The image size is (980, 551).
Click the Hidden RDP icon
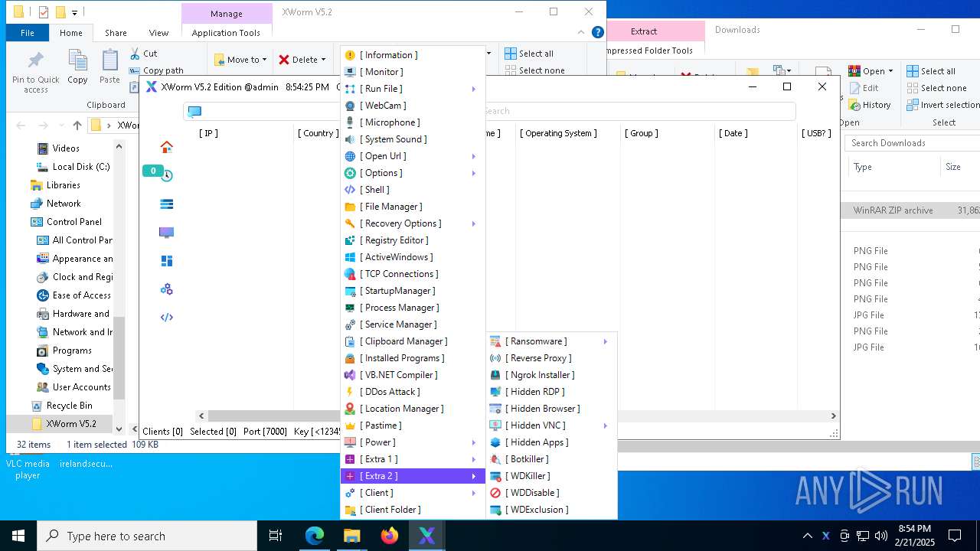click(x=495, y=392)
